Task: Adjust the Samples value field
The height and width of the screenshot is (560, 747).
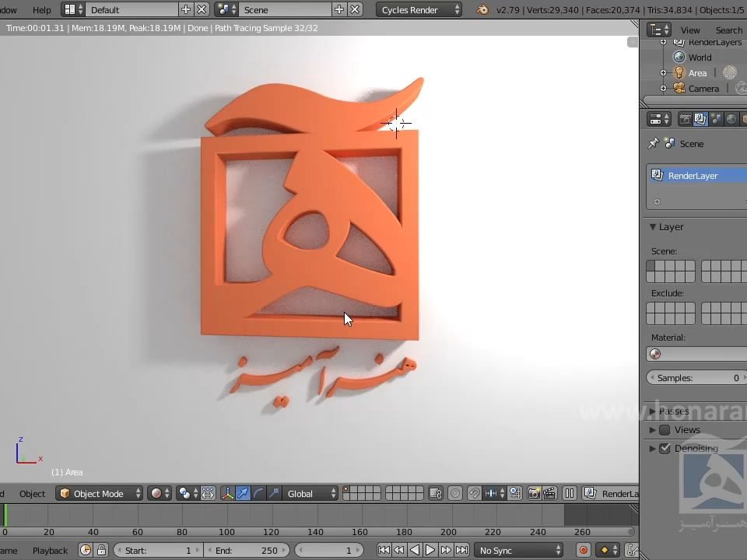Action: [x=696, y=378]
